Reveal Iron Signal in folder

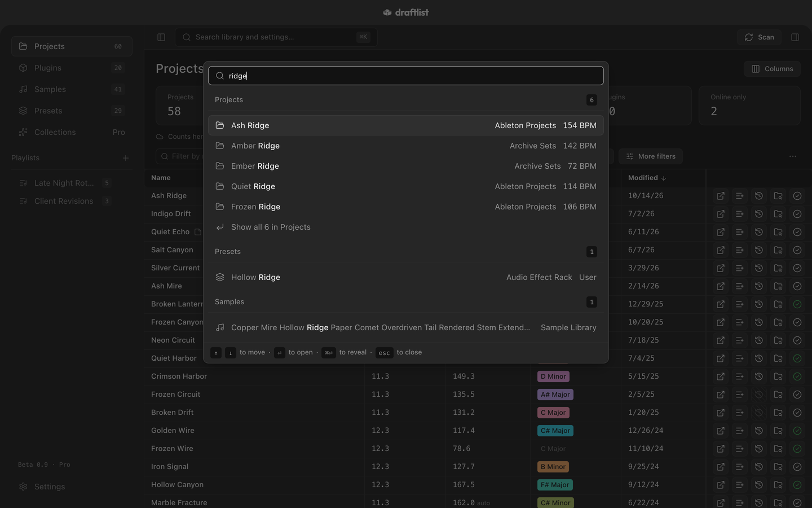click(778, 467)
